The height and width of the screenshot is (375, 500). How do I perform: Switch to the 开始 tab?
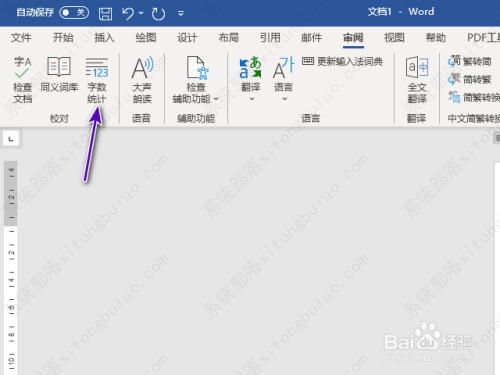(63, 38)
